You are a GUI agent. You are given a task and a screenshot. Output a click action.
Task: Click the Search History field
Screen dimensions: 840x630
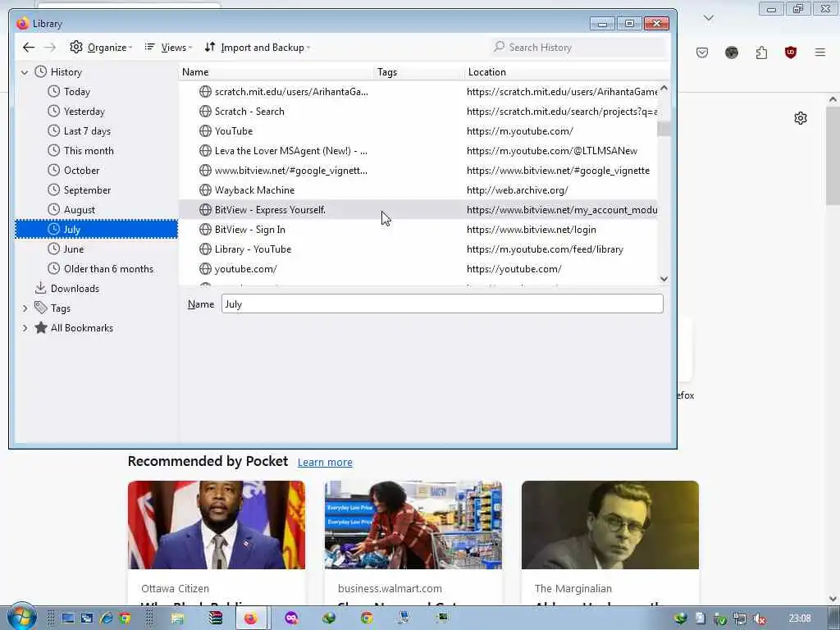tap(578, 47)
